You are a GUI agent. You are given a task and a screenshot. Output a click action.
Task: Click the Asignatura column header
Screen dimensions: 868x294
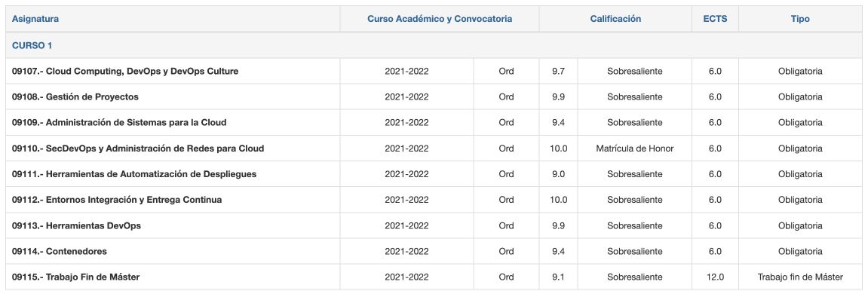point(35,19)
